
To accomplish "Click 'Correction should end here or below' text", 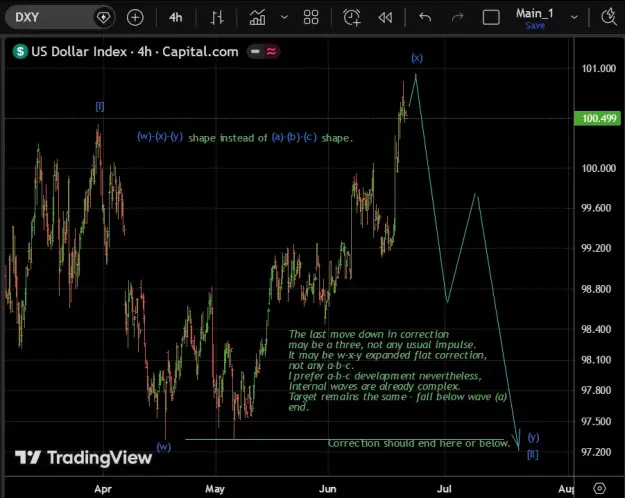I will pos(419,443).
